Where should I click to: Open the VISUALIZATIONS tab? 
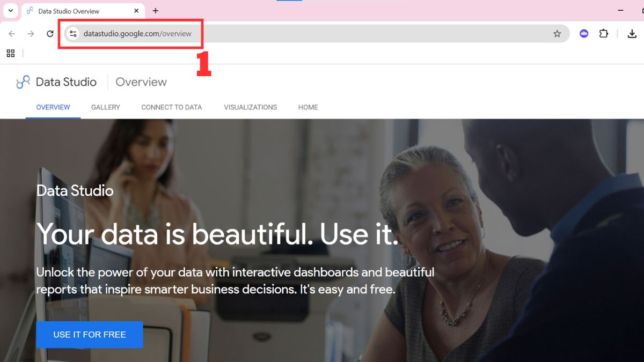(251, 107)
